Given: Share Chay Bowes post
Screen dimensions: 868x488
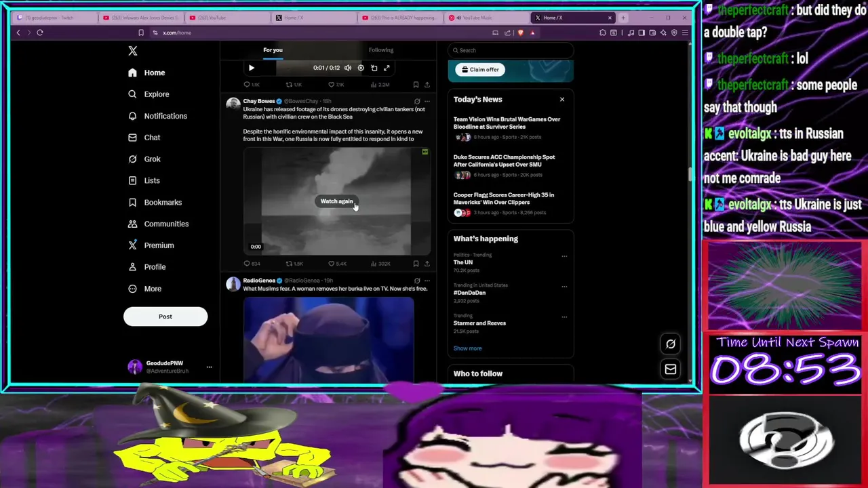Looking at the screenshot, I should point(427,264).
